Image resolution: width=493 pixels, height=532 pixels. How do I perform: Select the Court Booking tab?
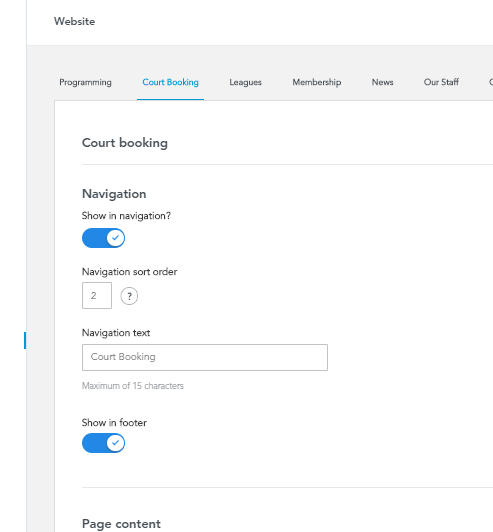click(170, 82)
